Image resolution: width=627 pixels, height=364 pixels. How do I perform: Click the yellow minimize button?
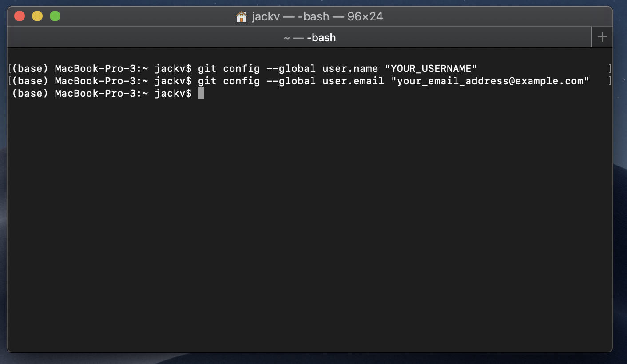[37, 16]
